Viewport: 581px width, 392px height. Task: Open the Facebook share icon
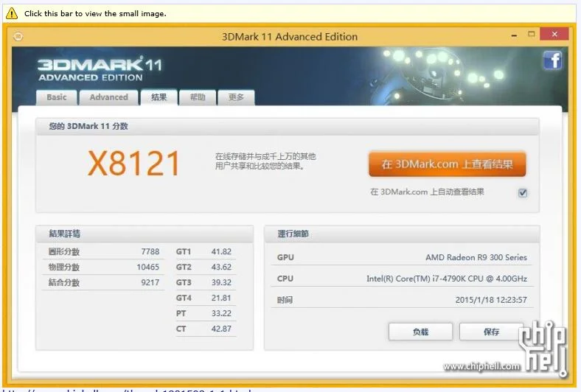coord(552,60)
